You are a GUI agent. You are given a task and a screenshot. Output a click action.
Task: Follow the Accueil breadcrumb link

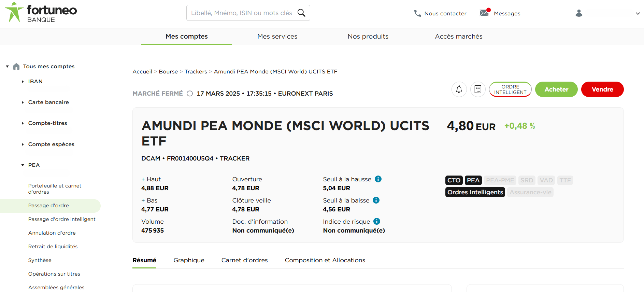[x=142, y=72]
